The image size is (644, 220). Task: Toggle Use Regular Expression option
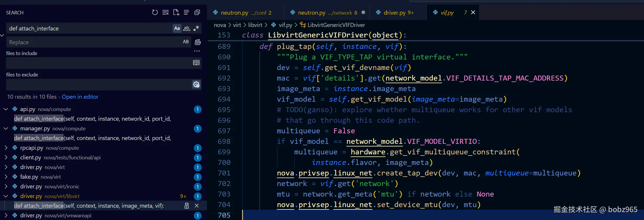tap(196, 28)
